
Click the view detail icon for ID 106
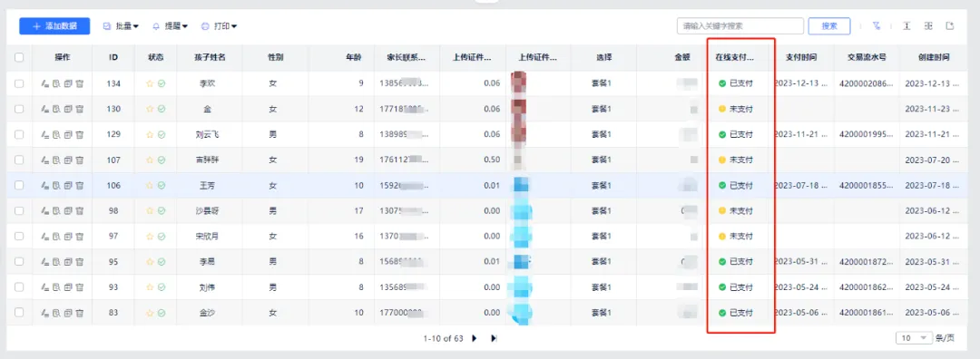56,186
